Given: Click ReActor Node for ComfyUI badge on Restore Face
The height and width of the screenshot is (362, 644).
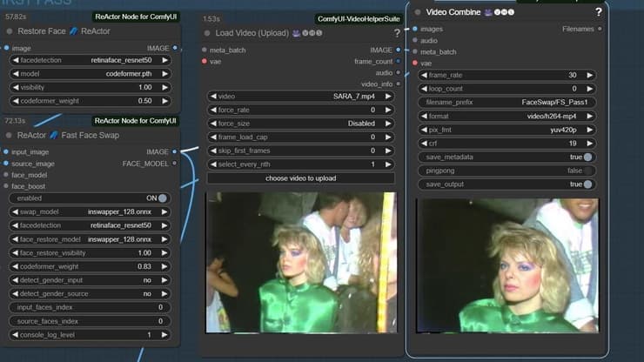Looking at the screenshot, I should coord(136,17).
